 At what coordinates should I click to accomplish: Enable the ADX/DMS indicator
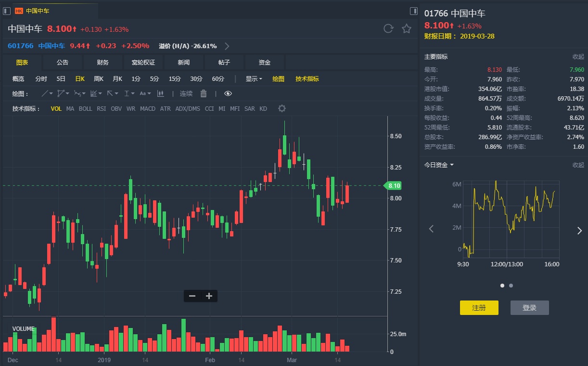tap(188, 109)
